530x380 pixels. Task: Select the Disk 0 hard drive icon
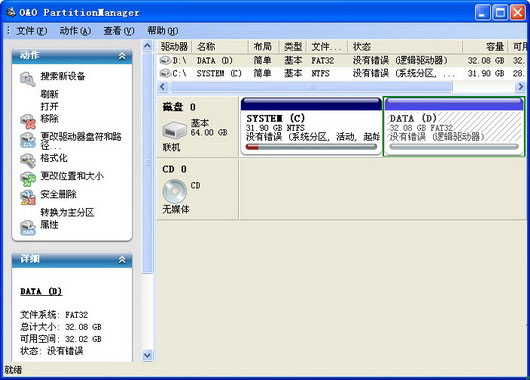click(174, 130)
